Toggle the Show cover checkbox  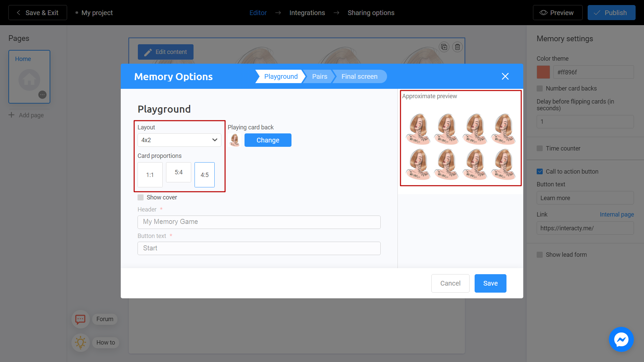tap(141, 197)
